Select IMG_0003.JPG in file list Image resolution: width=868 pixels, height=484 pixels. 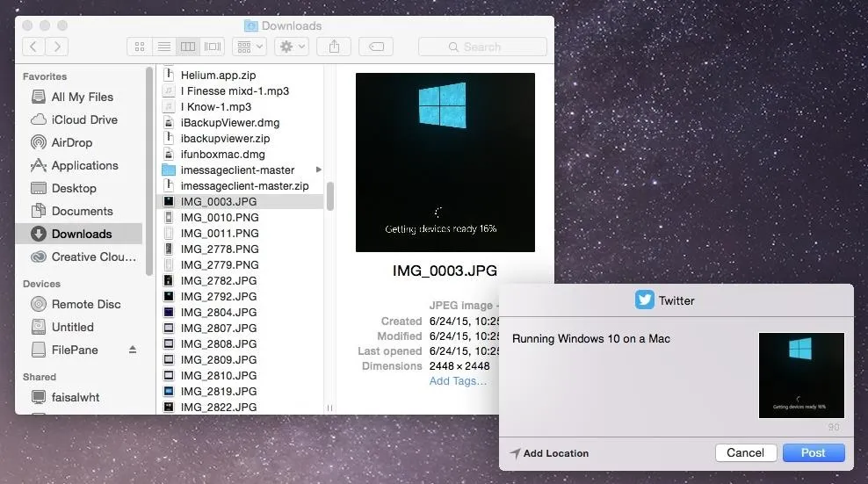[242, 201]
